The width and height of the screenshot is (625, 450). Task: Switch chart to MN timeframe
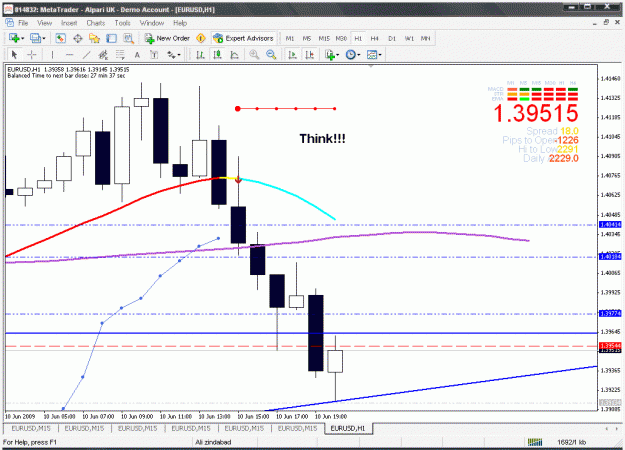426,38
